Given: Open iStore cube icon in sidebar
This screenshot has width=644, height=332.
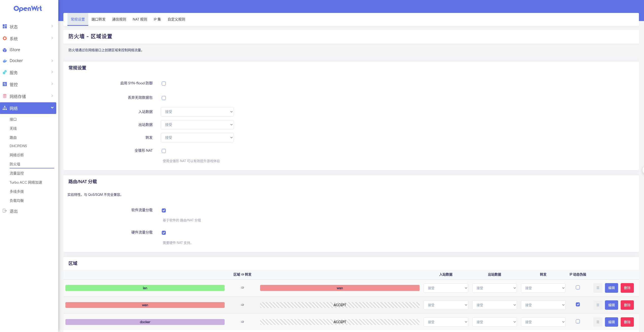Looking at the screenshot, I should (5, 50).
